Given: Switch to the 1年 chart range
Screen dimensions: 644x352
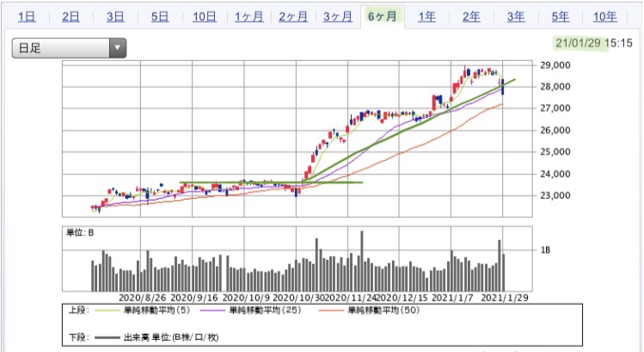Looking at the screenshot, I should pos(426,17).
